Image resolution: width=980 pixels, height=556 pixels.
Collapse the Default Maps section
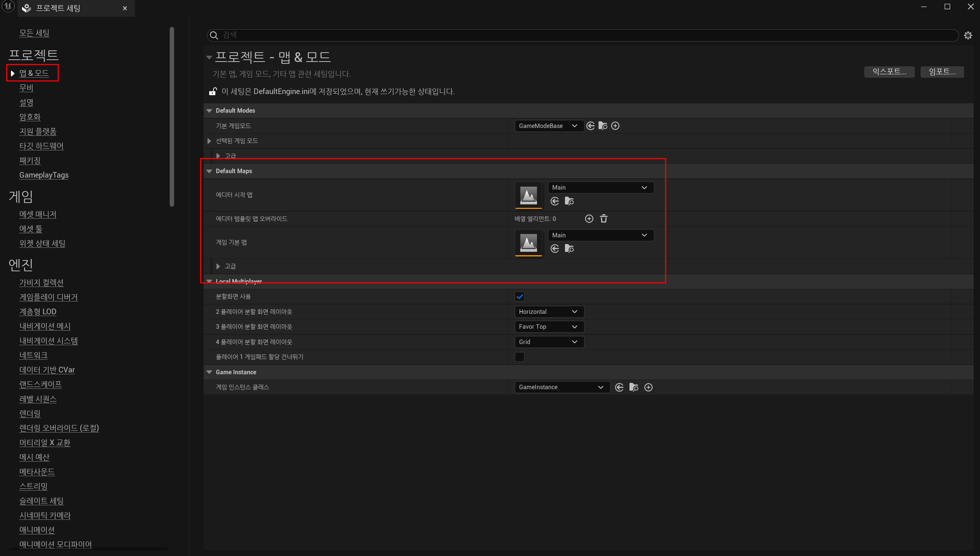209,171
